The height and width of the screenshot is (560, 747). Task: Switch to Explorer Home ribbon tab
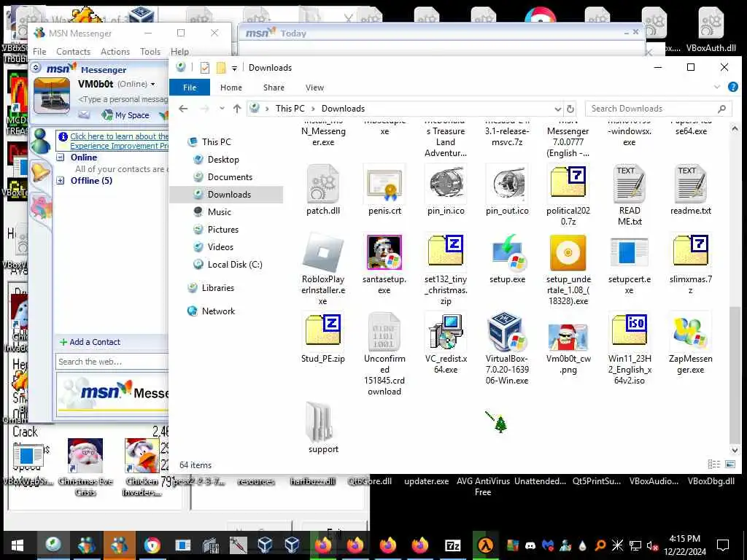(231, 87)
